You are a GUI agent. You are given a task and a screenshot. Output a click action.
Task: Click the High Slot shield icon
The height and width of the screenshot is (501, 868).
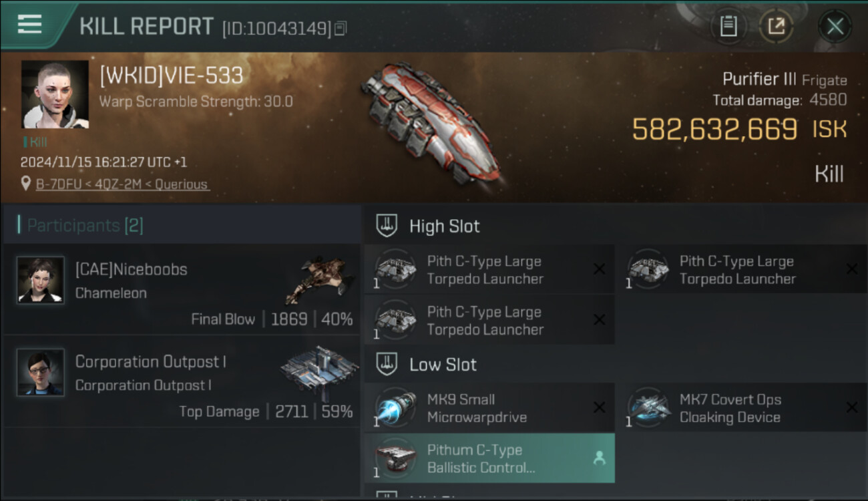coord(386,226)
